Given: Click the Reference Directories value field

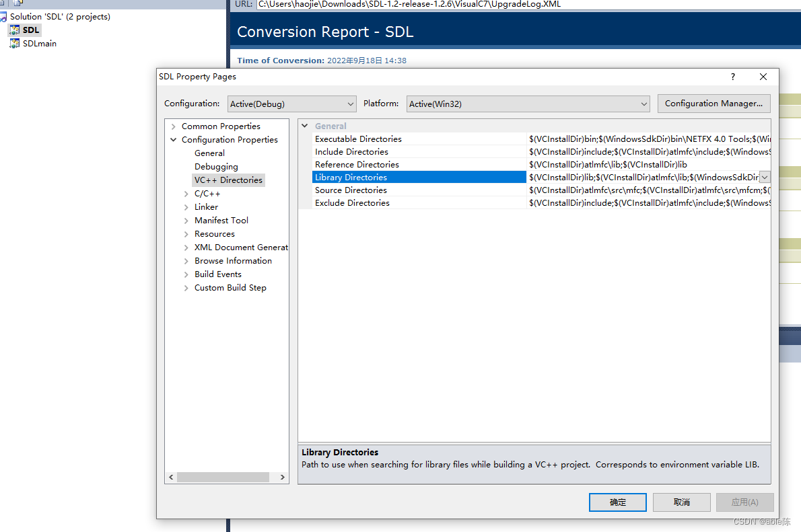Looking at the screenshot, I should 649,164.
